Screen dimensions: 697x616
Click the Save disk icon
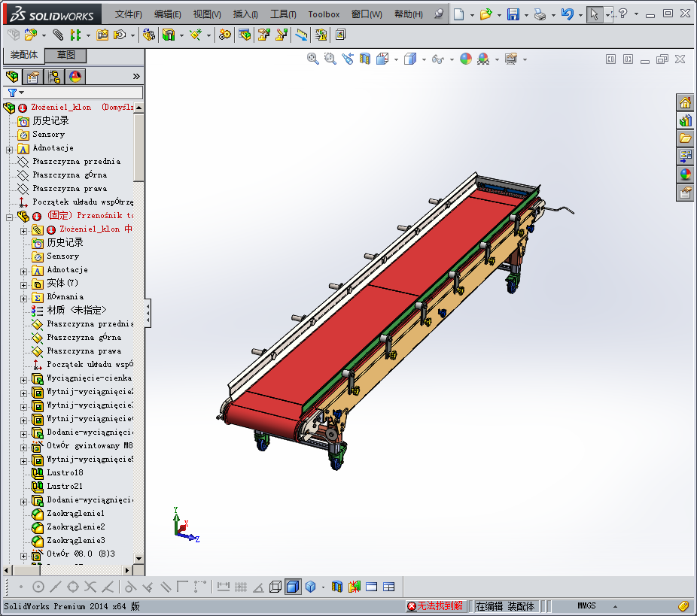click(x=513, y=14)
